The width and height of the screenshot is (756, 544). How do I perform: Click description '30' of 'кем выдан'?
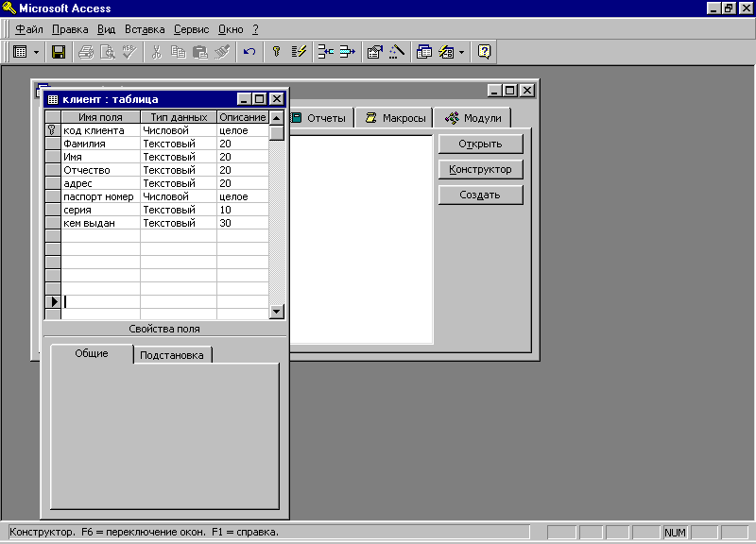[243, 223]
